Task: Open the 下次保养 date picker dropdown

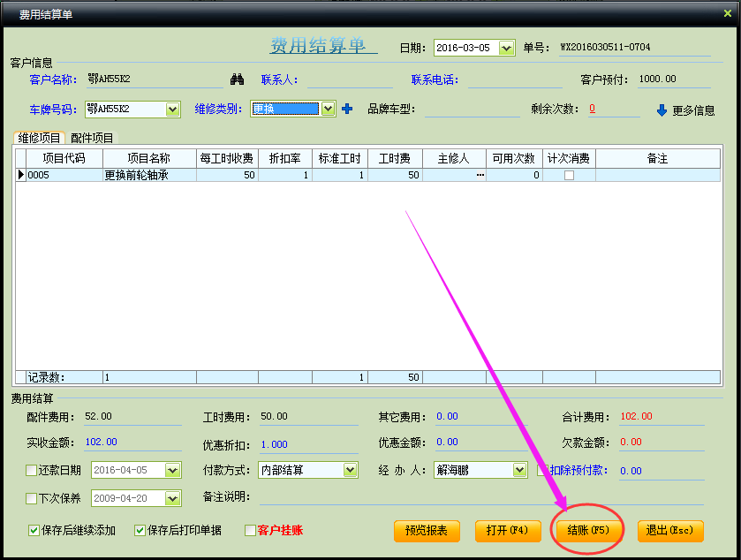Action: tap(173, 498)
